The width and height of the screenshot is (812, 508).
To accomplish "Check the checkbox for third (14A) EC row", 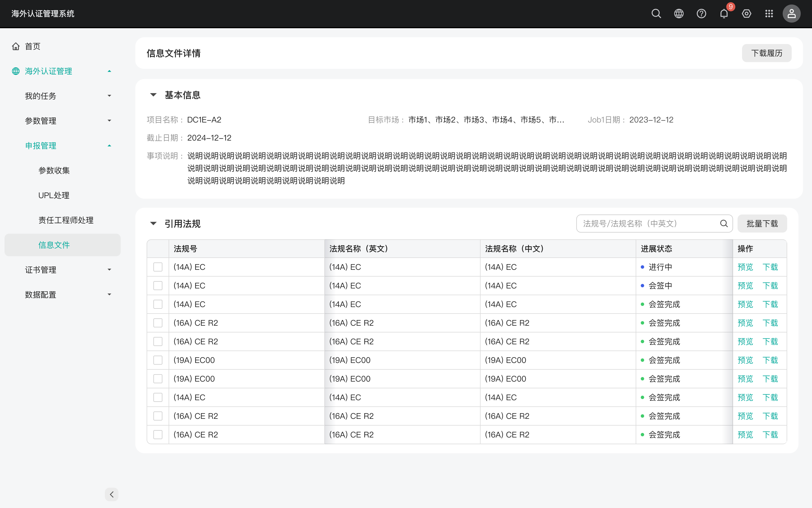I will (158, 304).
